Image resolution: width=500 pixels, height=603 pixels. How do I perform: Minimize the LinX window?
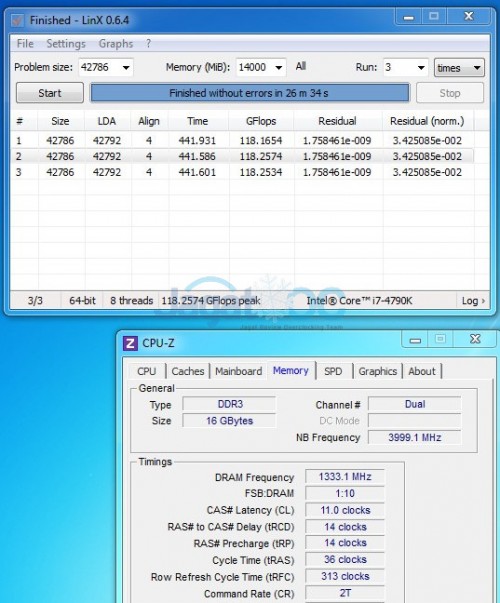(408, 17)
